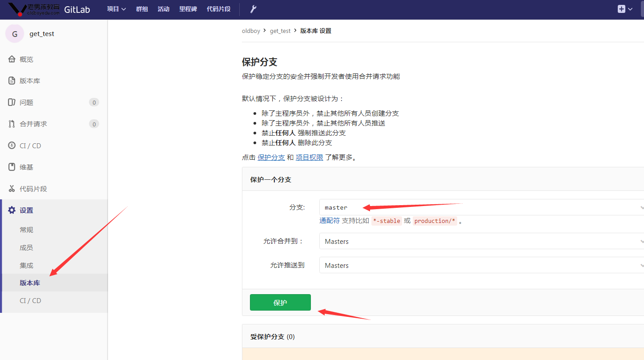Follow the 保护分支 help link
The image size is (644, 360).
271,157
